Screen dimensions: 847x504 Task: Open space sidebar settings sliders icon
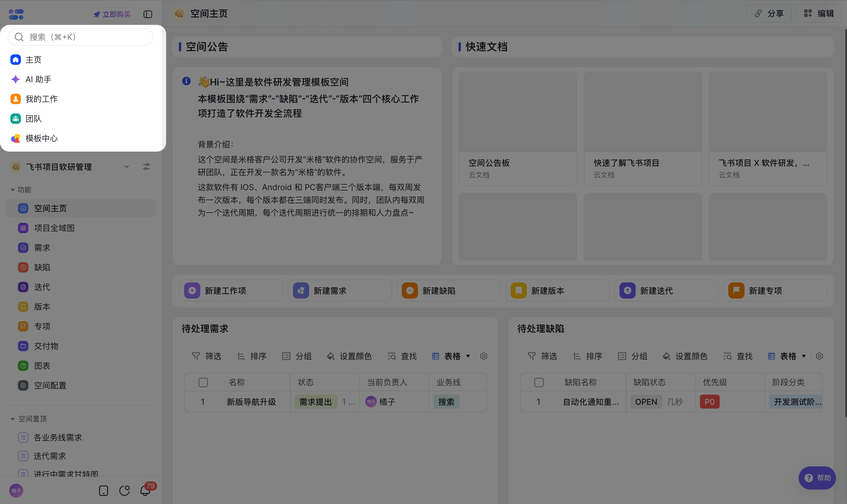coord(146,167)
